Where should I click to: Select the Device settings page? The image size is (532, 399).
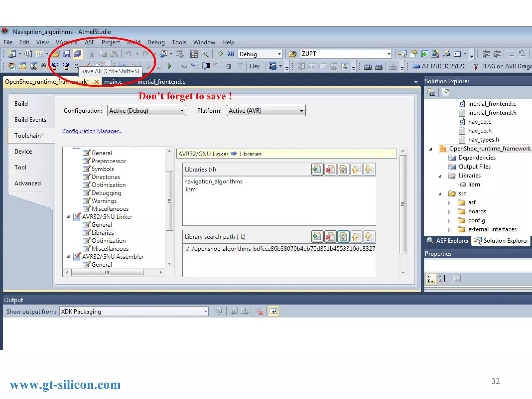pos(23,151)
